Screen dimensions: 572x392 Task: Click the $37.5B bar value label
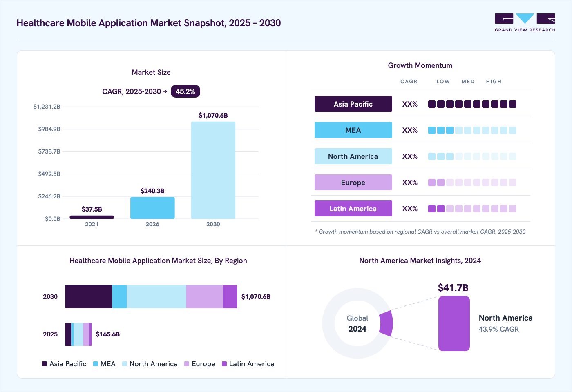[x=92, y=209]
